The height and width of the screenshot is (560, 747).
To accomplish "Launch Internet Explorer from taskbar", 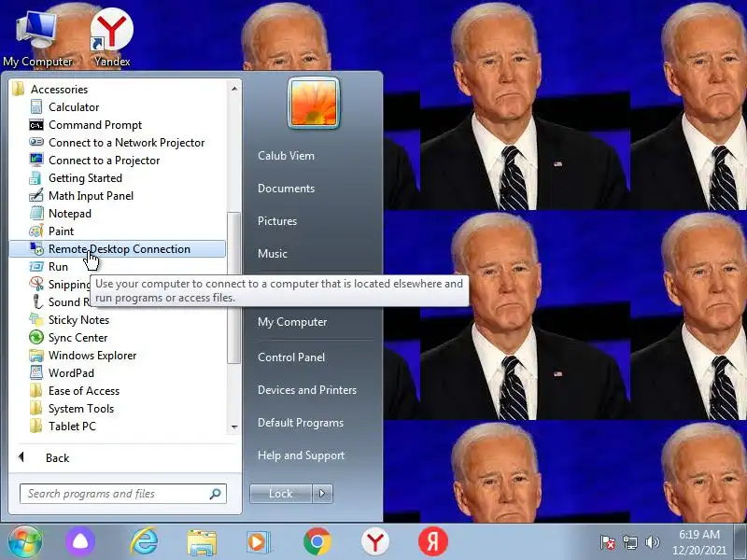I will point(145,542).
